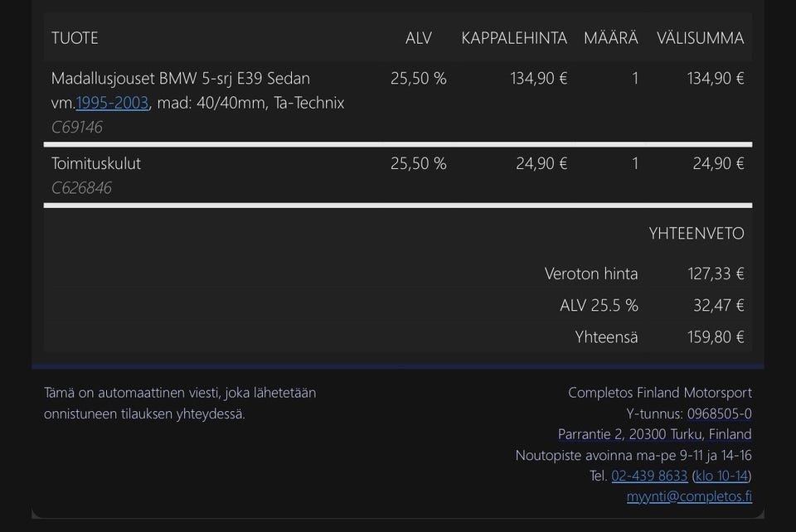Click the MÄÄRÄ column header
This screenshot has width=796, height=532.
click(x=611, y=38)
